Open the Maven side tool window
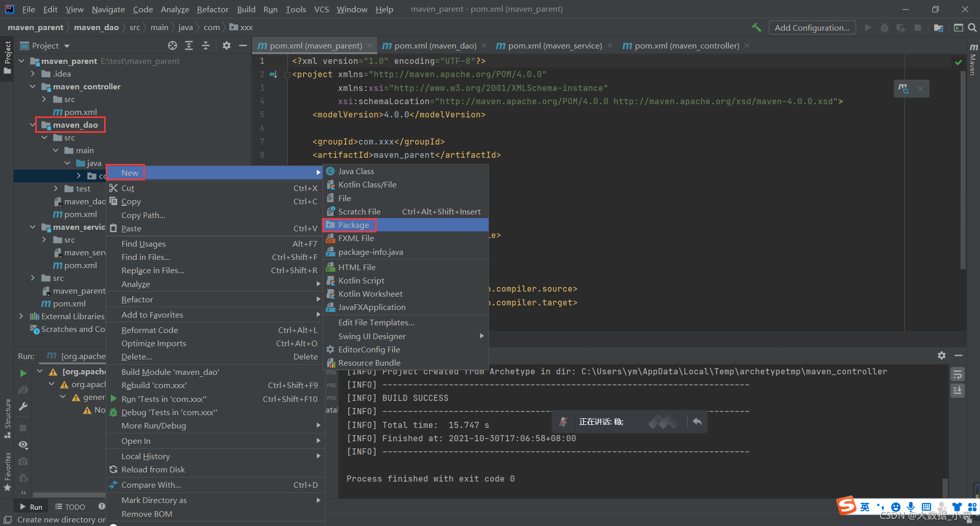This screenshot has width=980, height=526. coord(973,60)
